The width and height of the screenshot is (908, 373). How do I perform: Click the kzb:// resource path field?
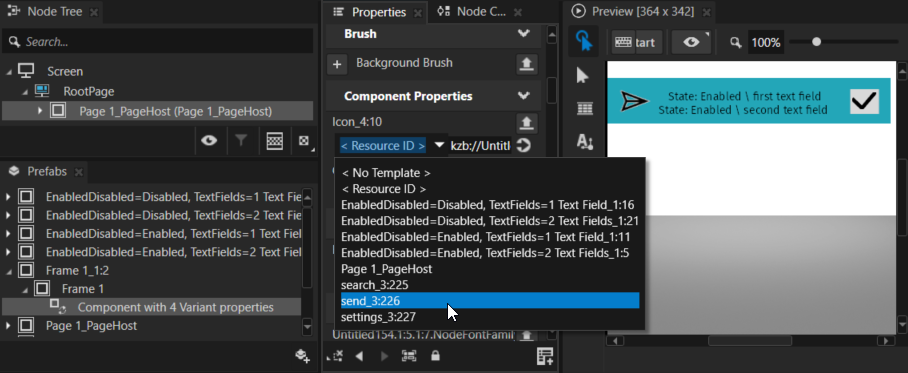481,145
